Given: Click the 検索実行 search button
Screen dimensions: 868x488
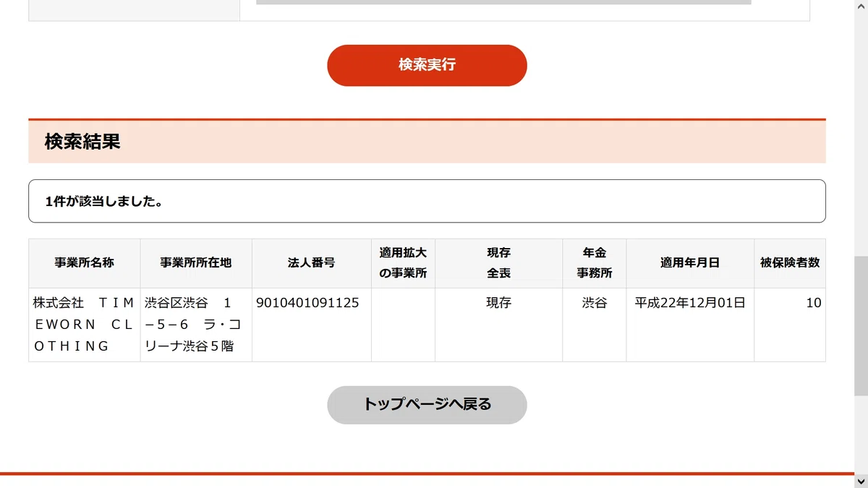Looking at the screenshot, I should (x=427, y=65).
